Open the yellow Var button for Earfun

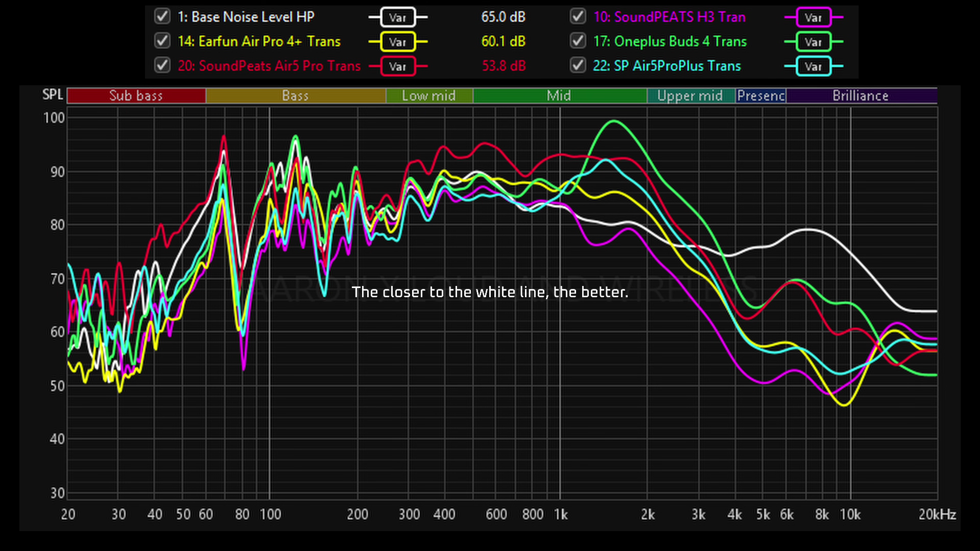398,42
